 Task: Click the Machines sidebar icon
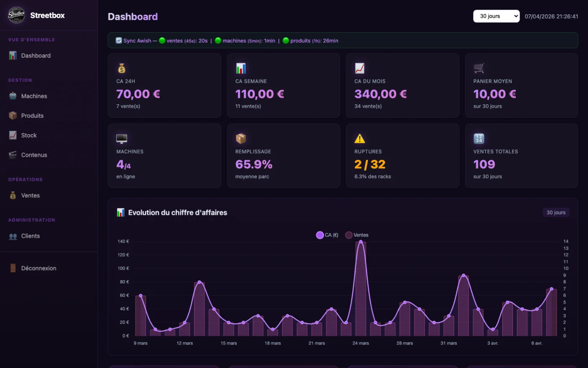(13, 96)
